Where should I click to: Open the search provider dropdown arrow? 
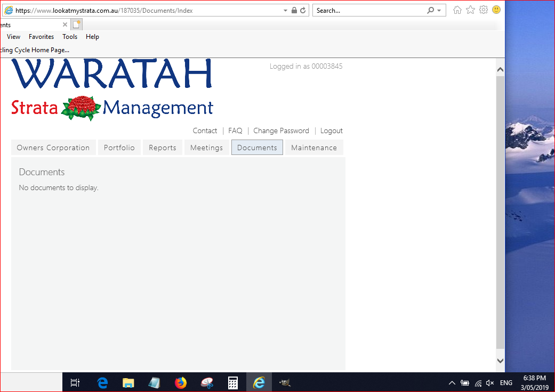click(x=439, y=11)
